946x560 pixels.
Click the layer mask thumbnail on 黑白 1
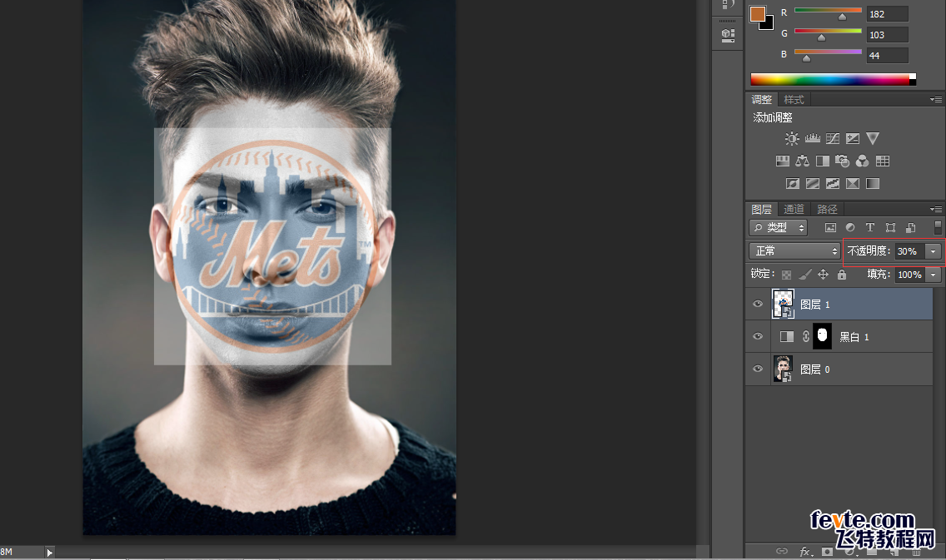click(822, 336)
